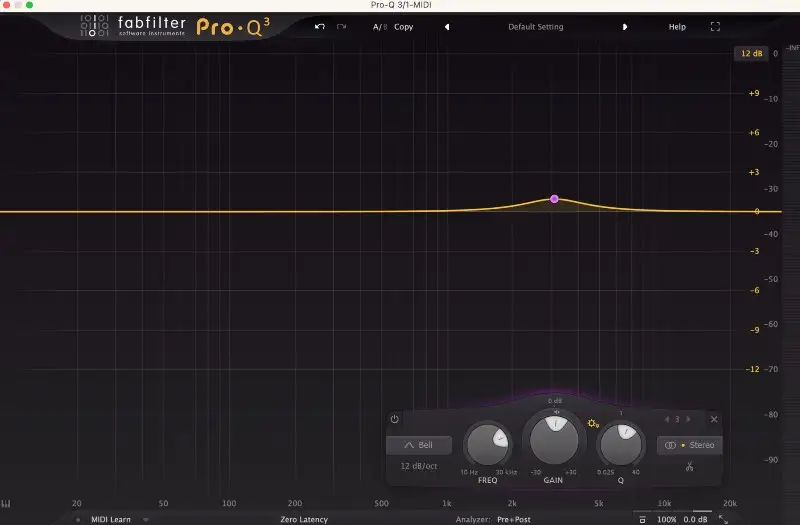The width and height of the screenshot is (800, 525).
Task: Click the scissors split band icon
Action: [x=689, y=467]
